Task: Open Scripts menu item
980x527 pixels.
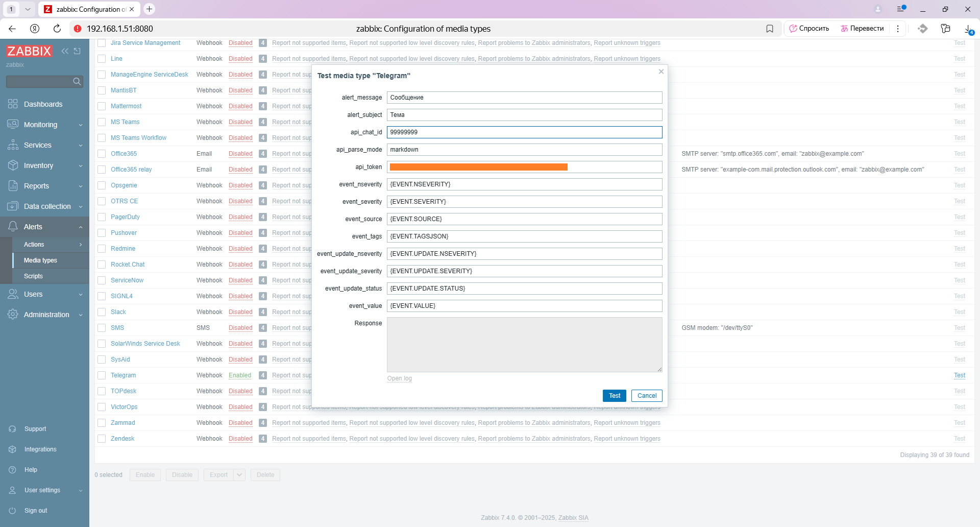Action: [x=51, y=276]
